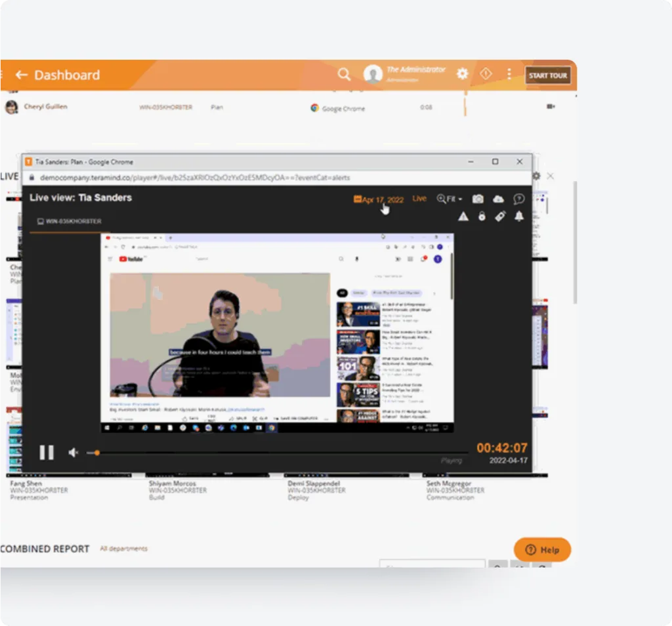
Task: Go back using the Dashboard arrow
Action: coord(22,75)
